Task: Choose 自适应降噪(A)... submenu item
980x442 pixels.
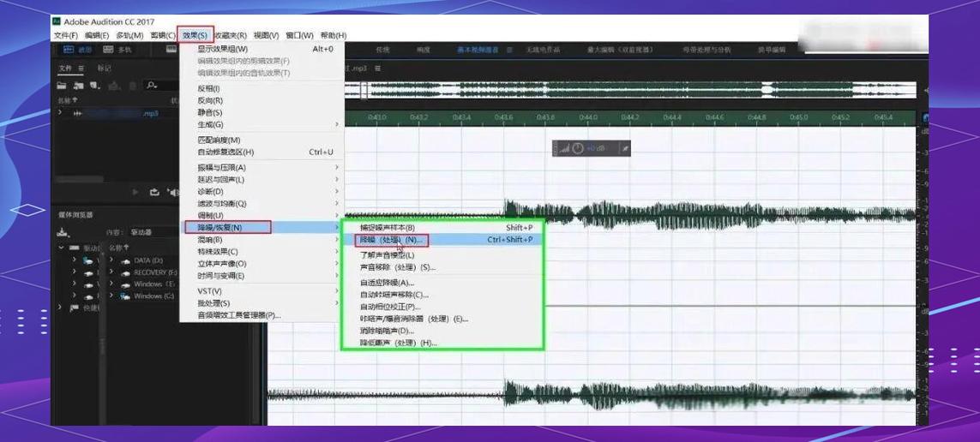Action: click(443, 283)
